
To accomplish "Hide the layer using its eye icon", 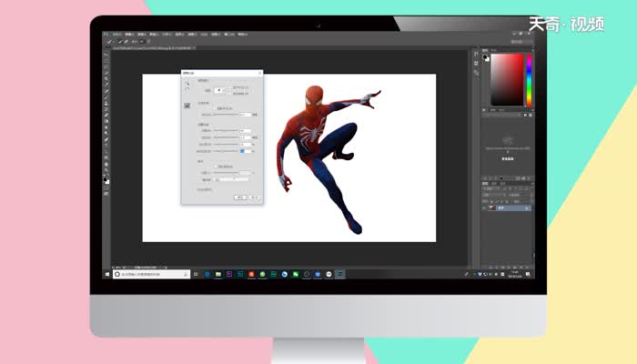I will 484,208.
